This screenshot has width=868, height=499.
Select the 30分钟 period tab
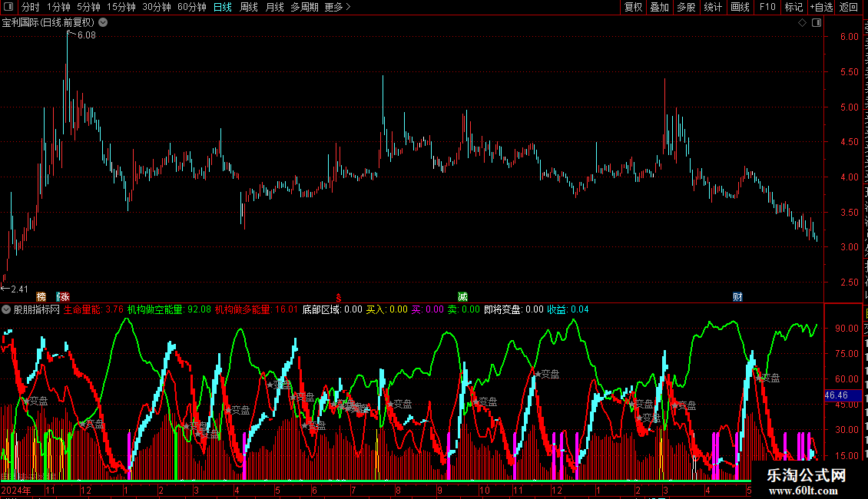tap(157, 7)
